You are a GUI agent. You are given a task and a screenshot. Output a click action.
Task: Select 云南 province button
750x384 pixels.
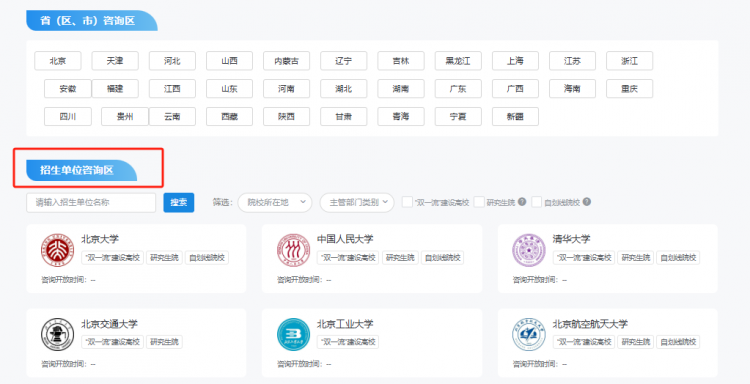(x=172, y=116)
